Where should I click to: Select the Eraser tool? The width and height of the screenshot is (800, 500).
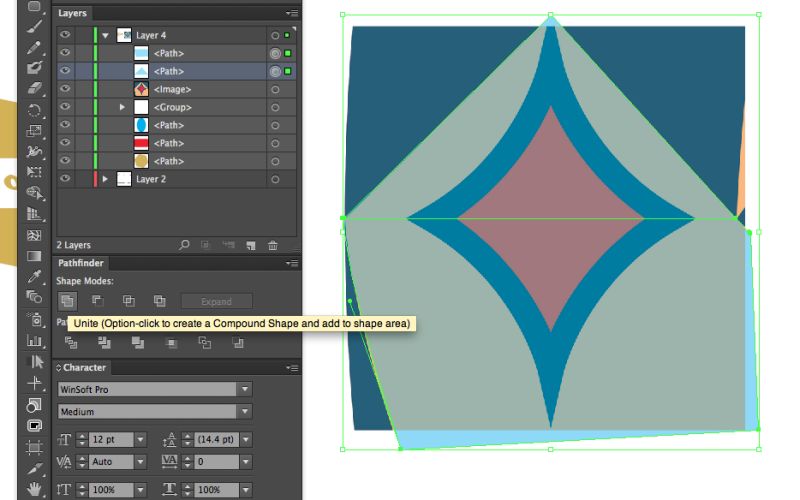tap(34, 88)
